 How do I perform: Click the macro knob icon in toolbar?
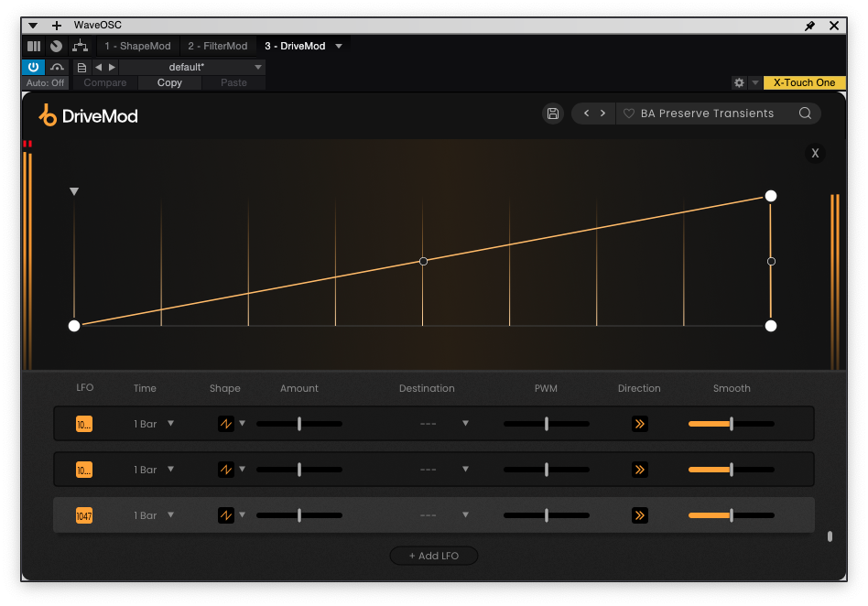(56, 46)
